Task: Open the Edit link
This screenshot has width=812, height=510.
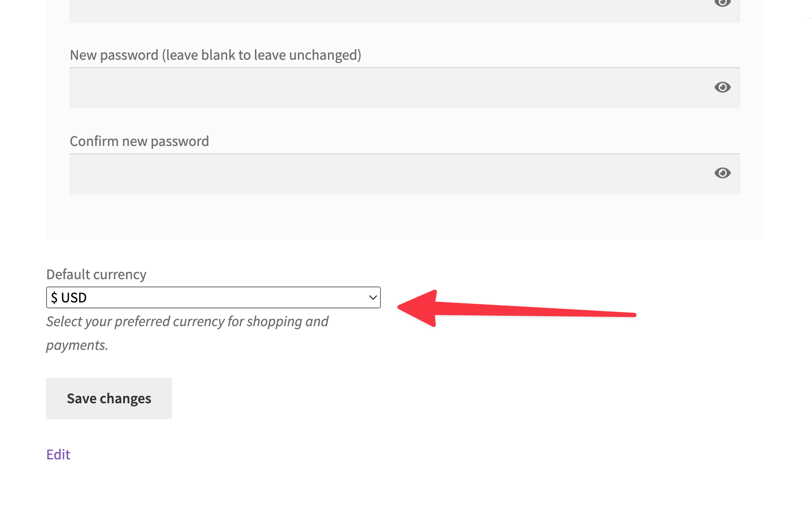Action: point(58,454)
